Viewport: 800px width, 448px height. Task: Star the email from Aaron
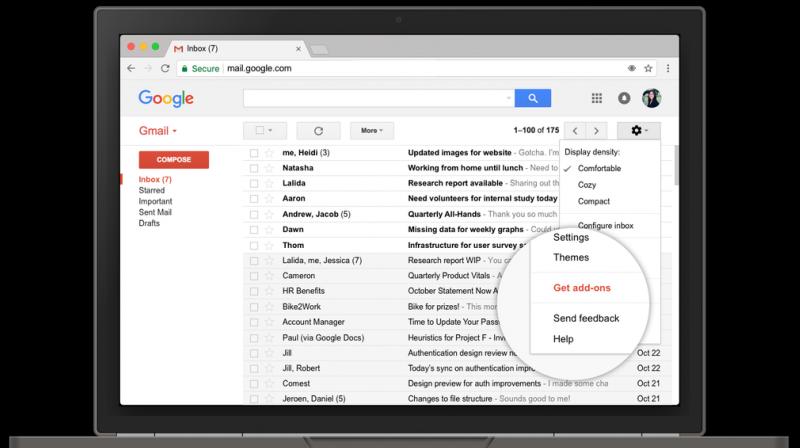pos(269,198)
